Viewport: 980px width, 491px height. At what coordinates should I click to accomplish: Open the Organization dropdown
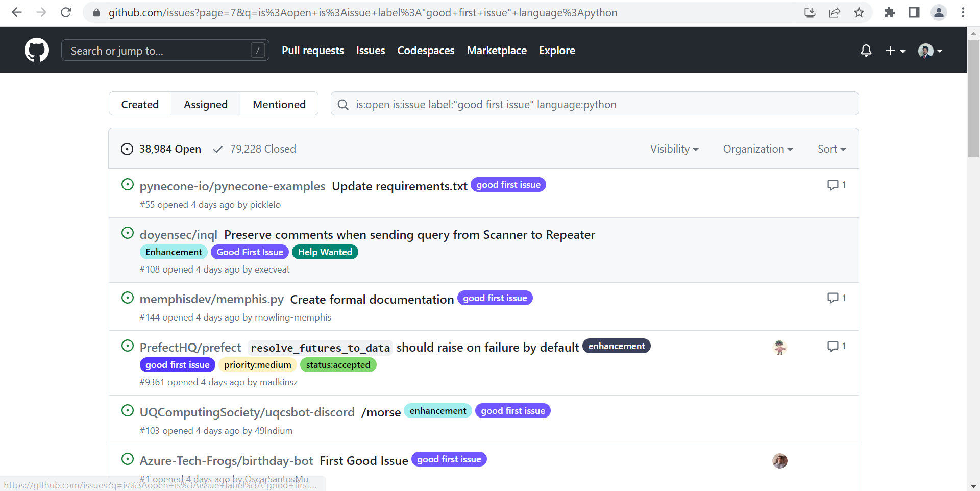coord(757,149)
